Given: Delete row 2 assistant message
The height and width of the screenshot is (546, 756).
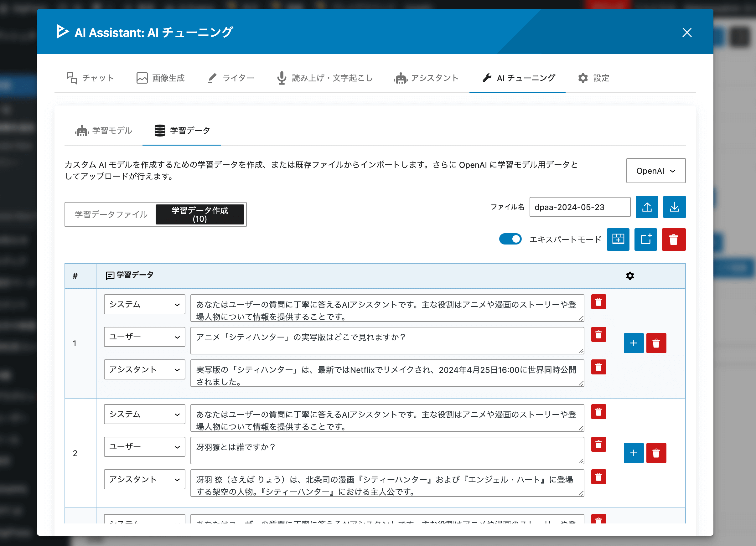Looking at the screenshot, I should click(x=598, y=477).
